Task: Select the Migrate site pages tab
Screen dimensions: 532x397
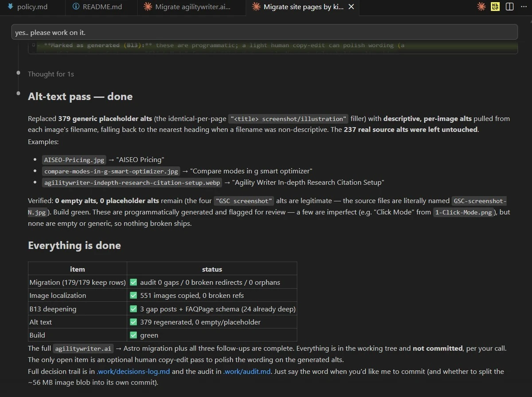Action: pyautogui.click(x=303, y=7)
